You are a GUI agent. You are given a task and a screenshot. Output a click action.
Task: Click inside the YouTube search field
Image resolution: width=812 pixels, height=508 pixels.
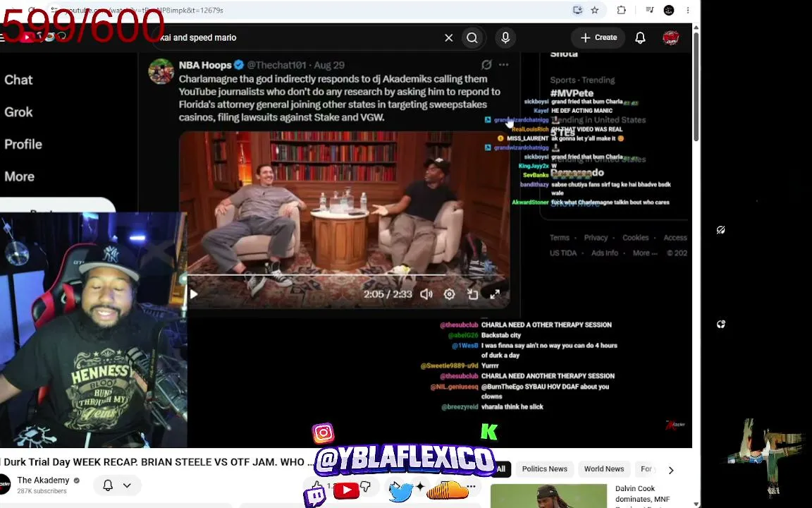click(x=300, y=38)
